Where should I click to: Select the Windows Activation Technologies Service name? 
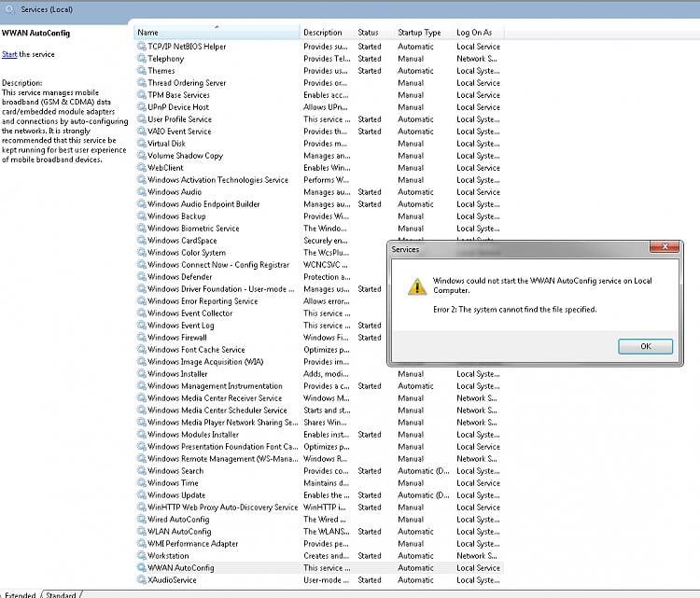pyautogui.click(x=217, y=180)
